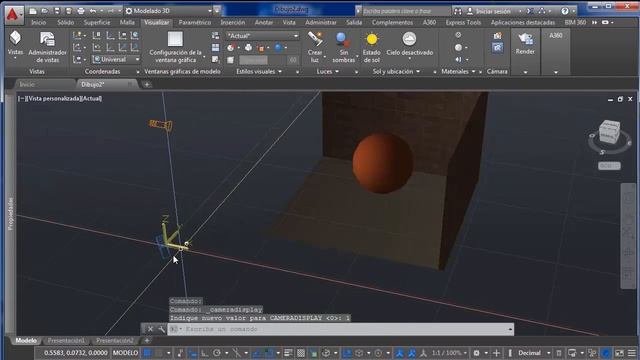Click the Sin sombras icon
The width and height of the screenshot is (640, 360).
[343, 39]
